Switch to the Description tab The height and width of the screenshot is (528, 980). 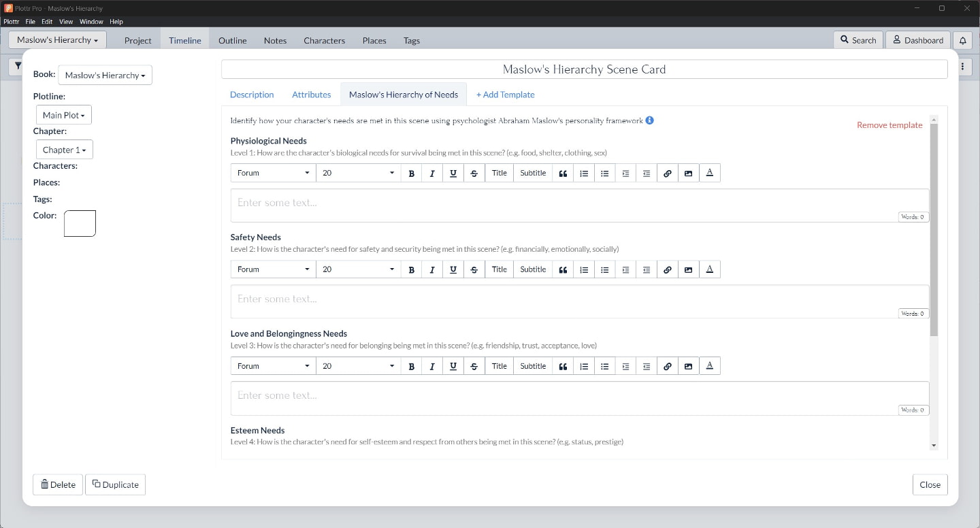pyautogui.click(x=252, y=95)
